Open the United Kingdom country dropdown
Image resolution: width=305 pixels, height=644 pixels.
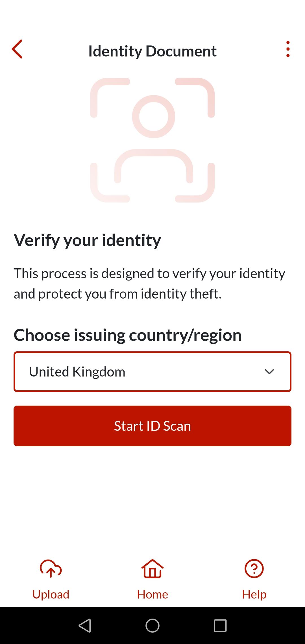click(x=152, y=372)
